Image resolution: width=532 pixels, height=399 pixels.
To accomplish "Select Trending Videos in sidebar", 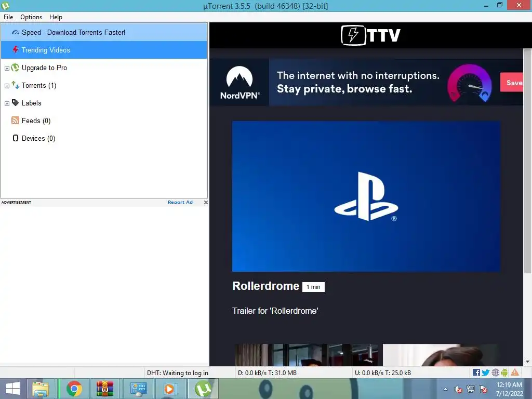I will (x=104, y=50).
